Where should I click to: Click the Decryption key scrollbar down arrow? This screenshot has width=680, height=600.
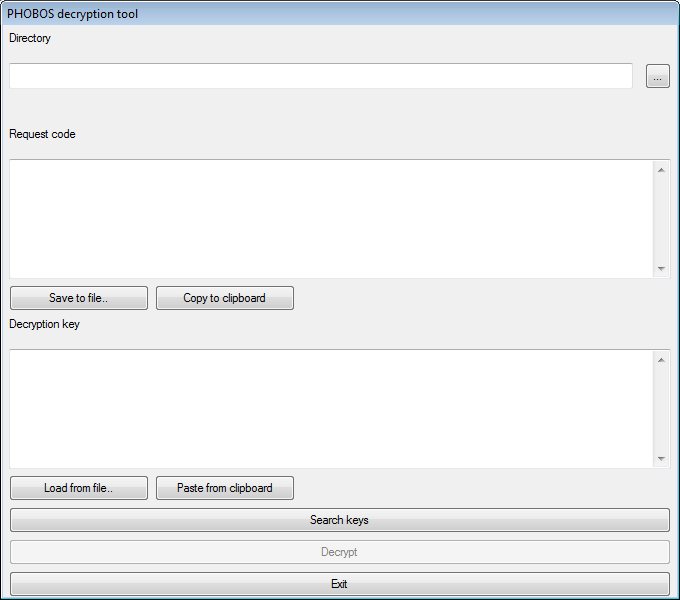tap(661, 458)
